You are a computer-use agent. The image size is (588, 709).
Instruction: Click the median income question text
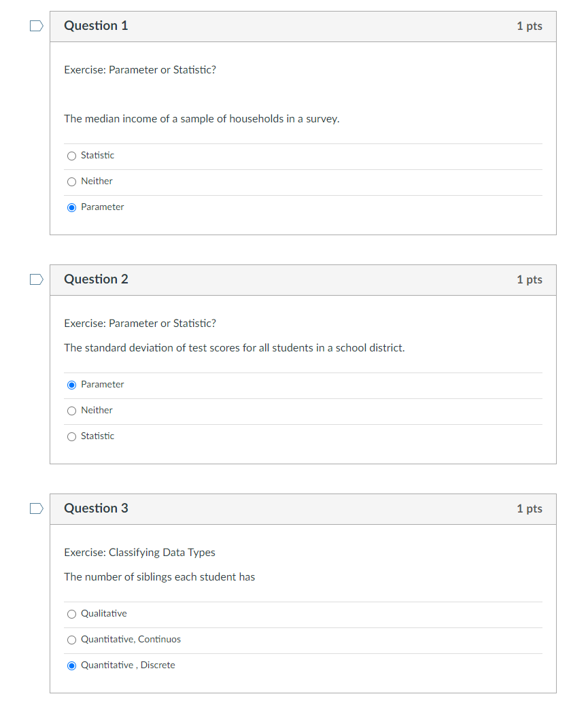[x=202, y=119]
